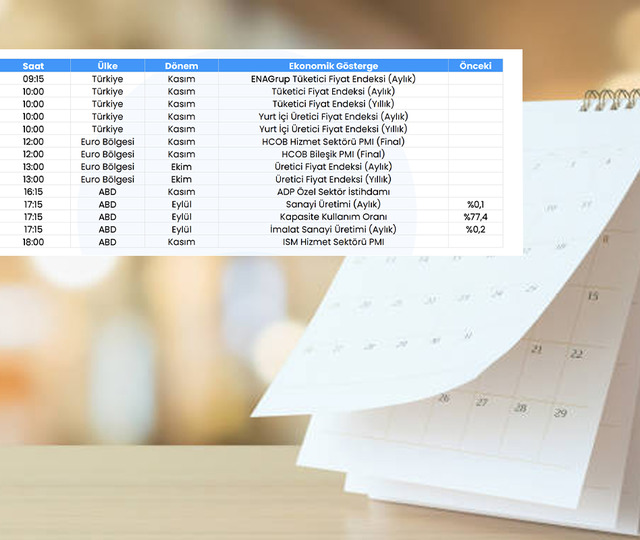Image resolution: width=640 pixels, height=540 pixels.
Task: Select the Önceki column header
Action: (x=475, y=66)
